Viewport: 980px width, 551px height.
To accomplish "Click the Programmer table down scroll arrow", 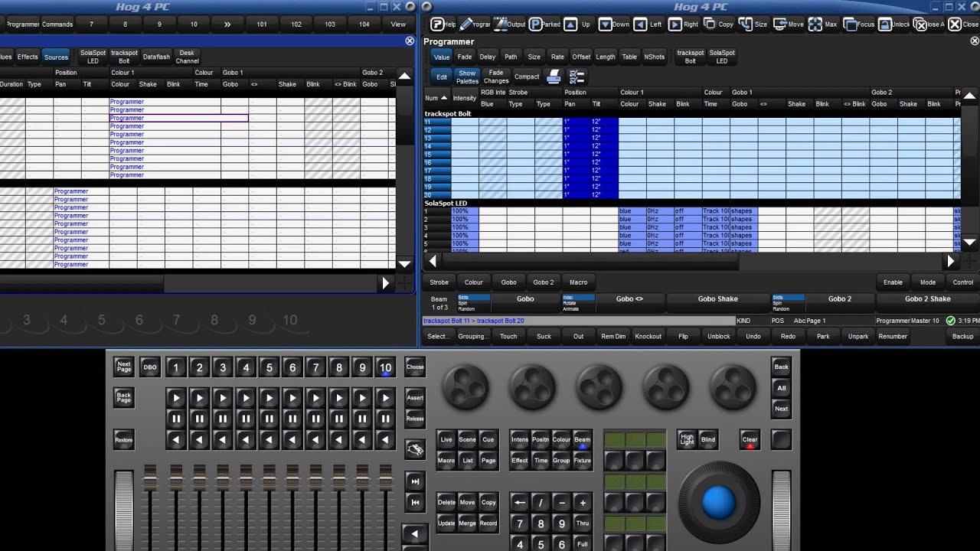I will [x=969, y=242].
